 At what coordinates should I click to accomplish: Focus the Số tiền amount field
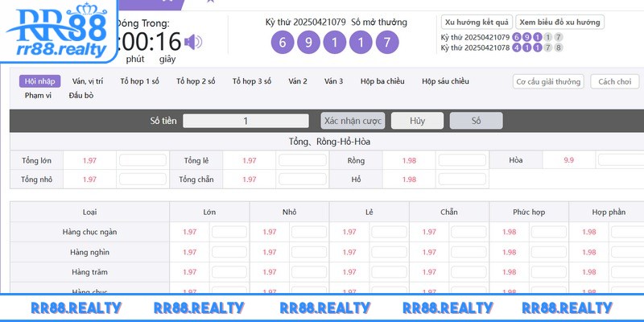[246, 121]
